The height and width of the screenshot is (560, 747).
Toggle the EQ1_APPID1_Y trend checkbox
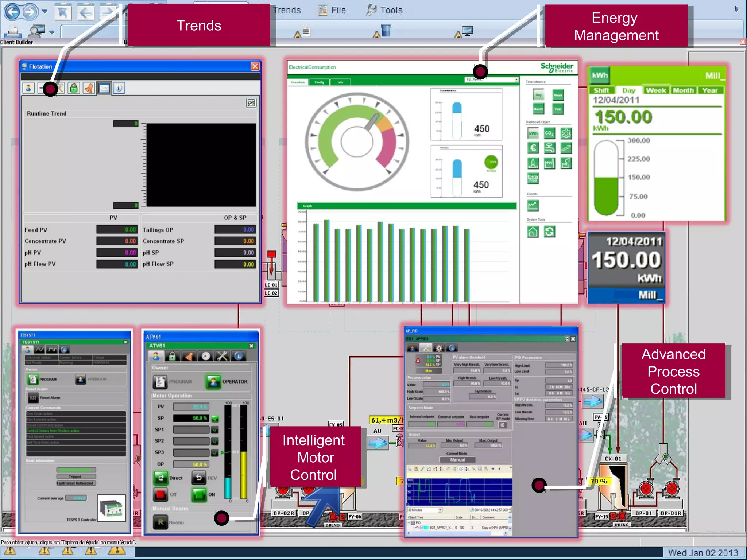pos(421,528)
